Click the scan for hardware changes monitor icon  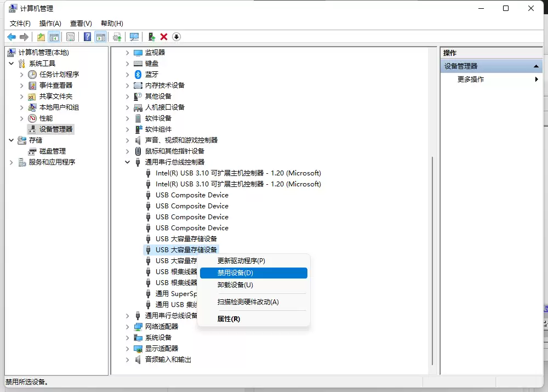134,37
